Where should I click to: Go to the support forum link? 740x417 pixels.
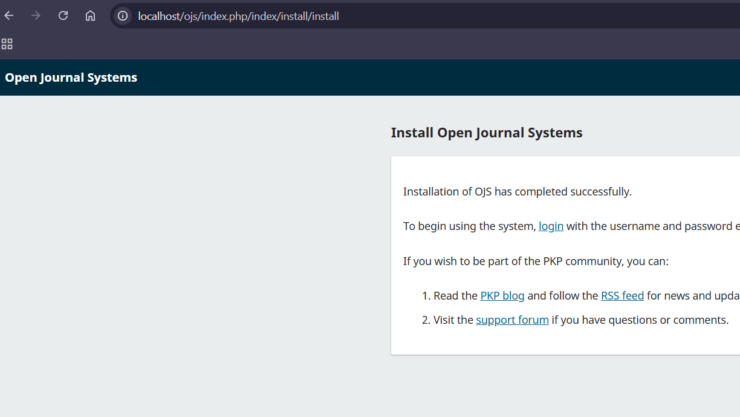[x=512, y=320]
